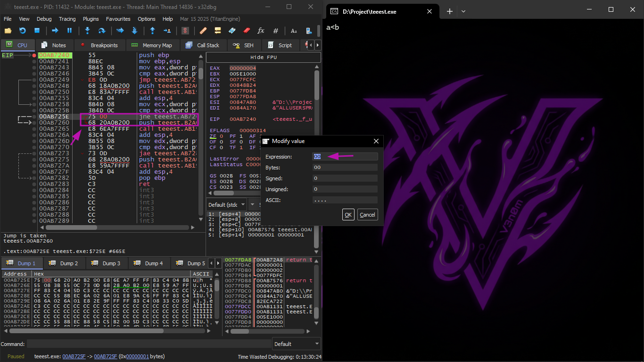Click the Open file folder icon
Image resolution: width=644 pixels, height=362 pixels.
(8, 31)
